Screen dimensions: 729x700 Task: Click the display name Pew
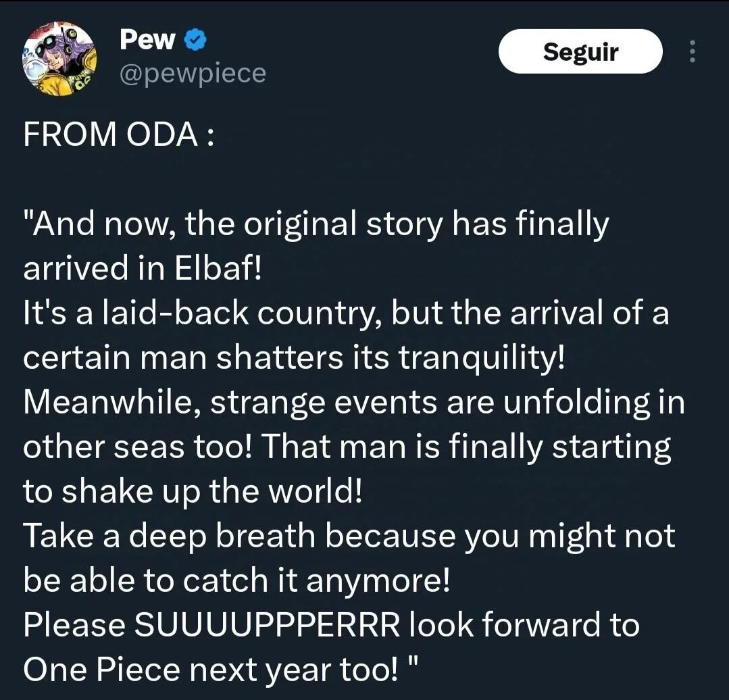coord(147,41)
